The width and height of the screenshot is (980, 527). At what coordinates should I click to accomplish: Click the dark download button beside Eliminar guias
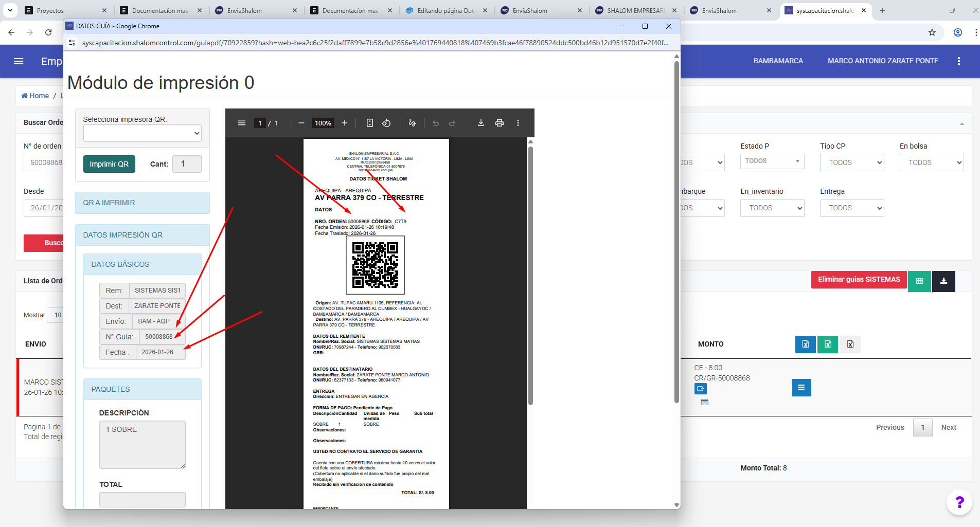point(943,281)
